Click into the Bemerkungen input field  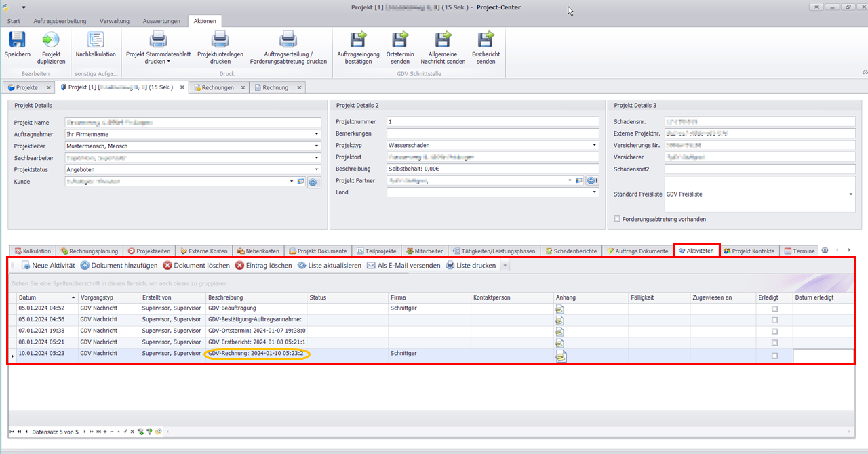(492, 133)
